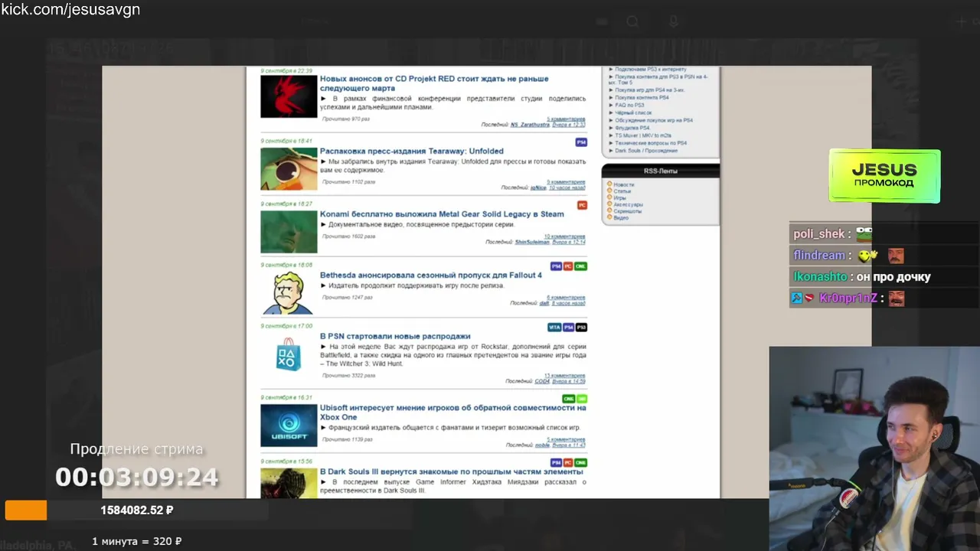980x551 pixels.
Task: Click the VITA tag on PSN sales article
Action: 554,328
